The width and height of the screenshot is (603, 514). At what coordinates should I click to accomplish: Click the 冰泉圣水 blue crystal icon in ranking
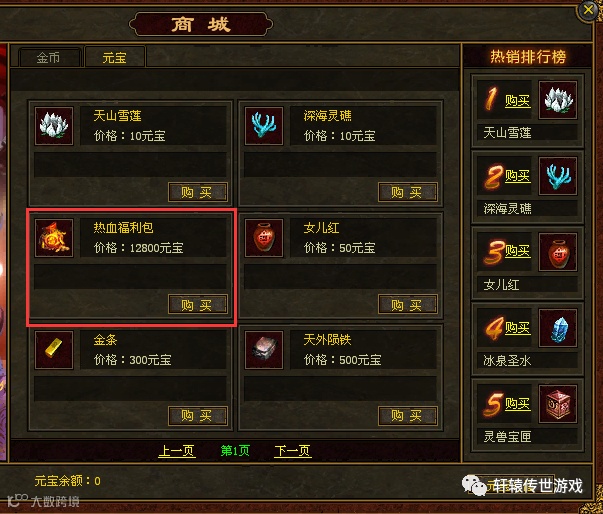point(558,328)
